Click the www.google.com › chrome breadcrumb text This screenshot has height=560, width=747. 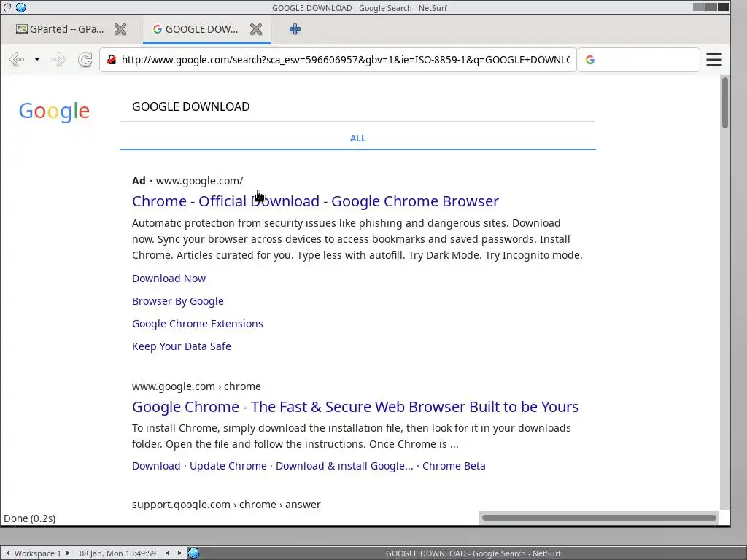pyautogui.click(x=196, y=386)
